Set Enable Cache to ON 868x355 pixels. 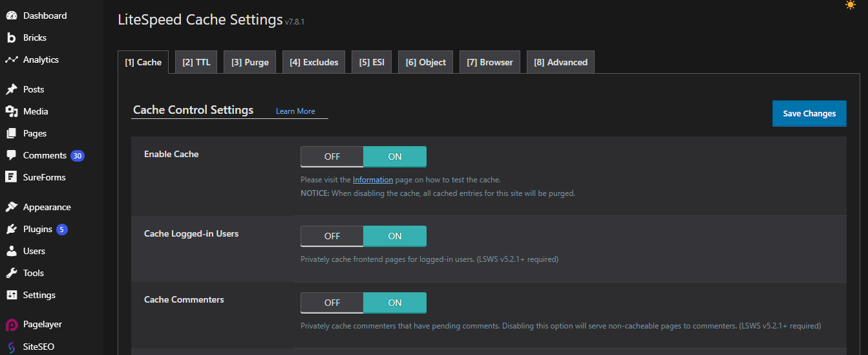click(395, 156)
